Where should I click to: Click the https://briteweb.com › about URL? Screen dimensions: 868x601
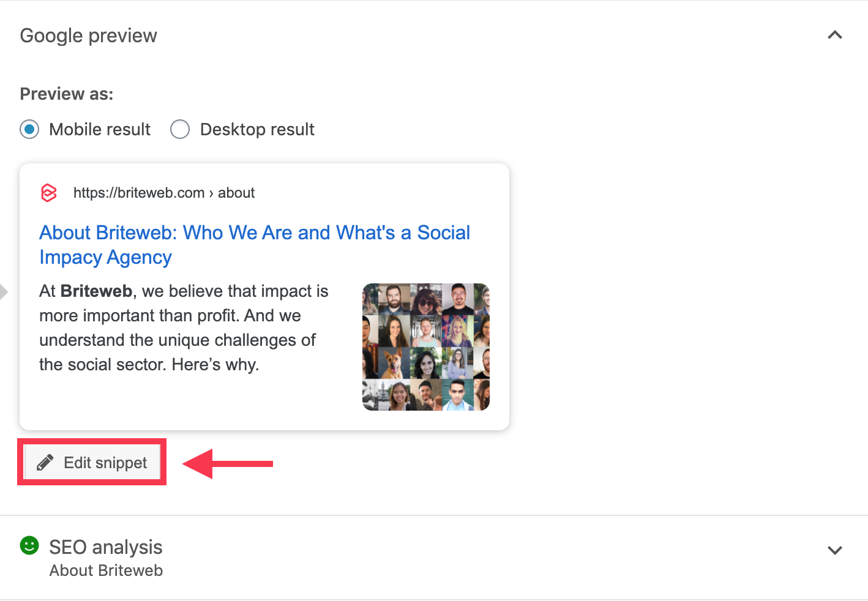[164, 193]
